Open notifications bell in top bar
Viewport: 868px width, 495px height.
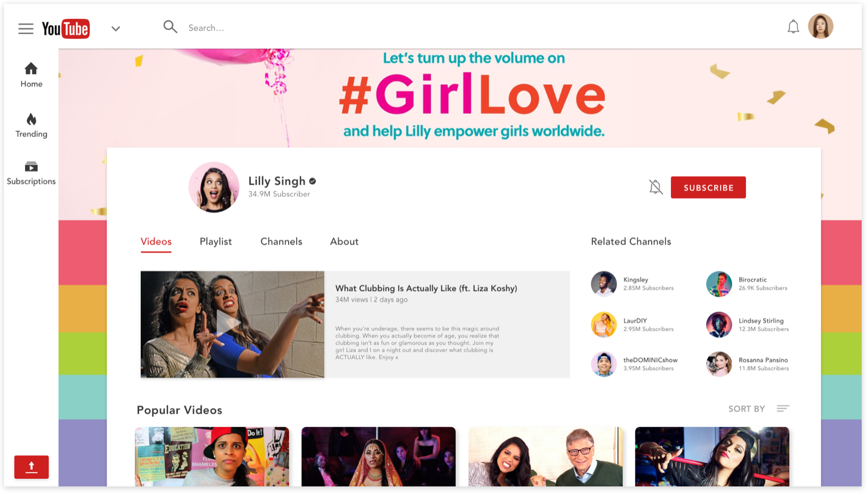click(x=793, y=26)
